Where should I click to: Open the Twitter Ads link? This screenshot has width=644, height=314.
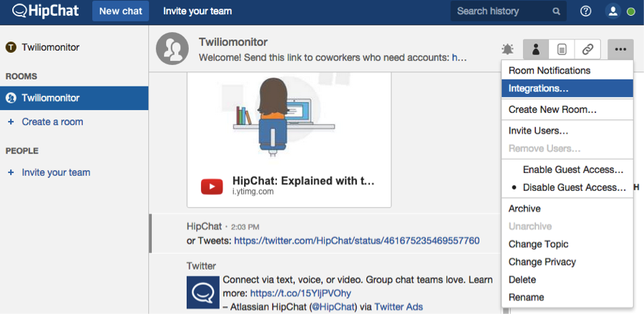[x=399, y=307]
